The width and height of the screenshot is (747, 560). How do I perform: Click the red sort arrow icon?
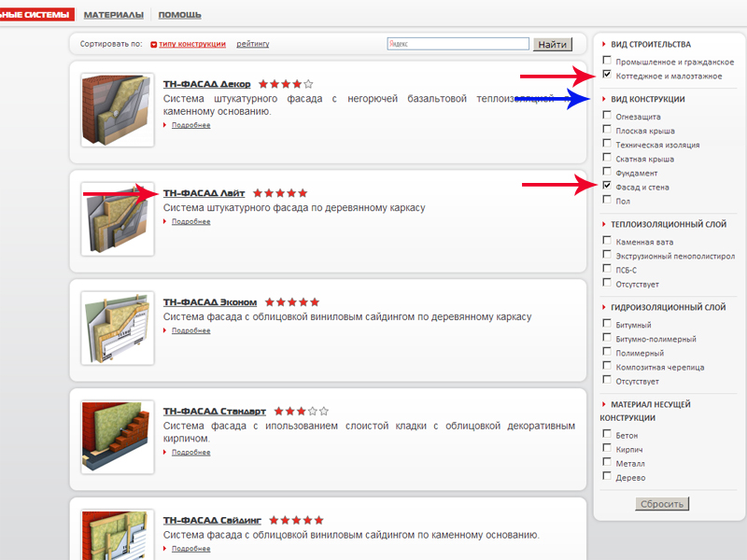click(x=153, y=44)
